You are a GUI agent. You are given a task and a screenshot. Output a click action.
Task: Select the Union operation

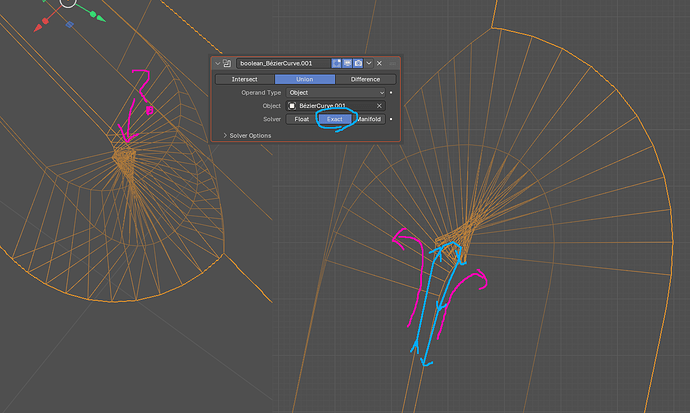305,79
